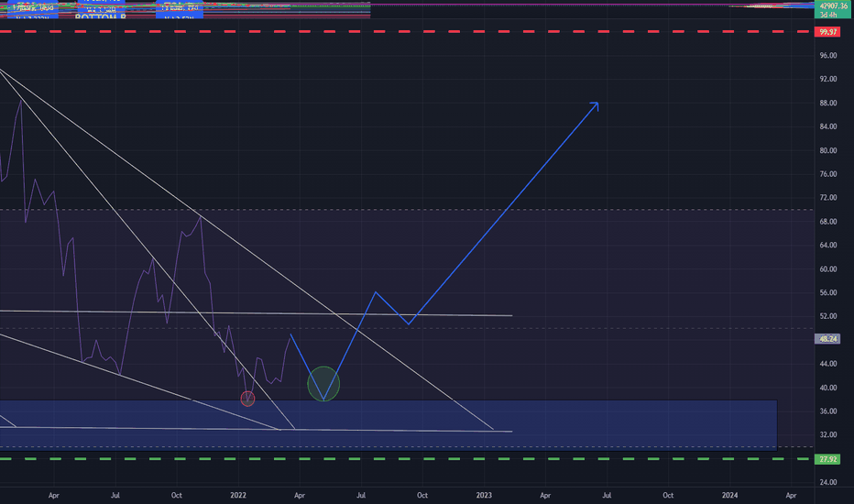Screen dimensions: 854x504
Task: Click the 40.00 price axis label
Action: tap(827, 388)
